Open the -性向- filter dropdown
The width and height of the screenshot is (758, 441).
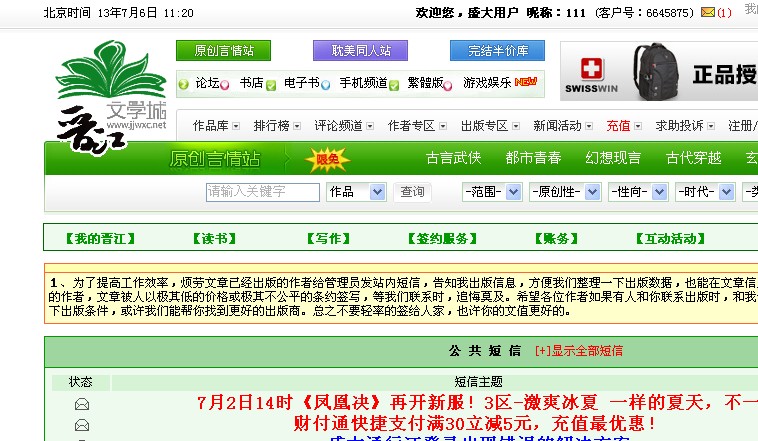pyautogui.click(x=638, y=192)
